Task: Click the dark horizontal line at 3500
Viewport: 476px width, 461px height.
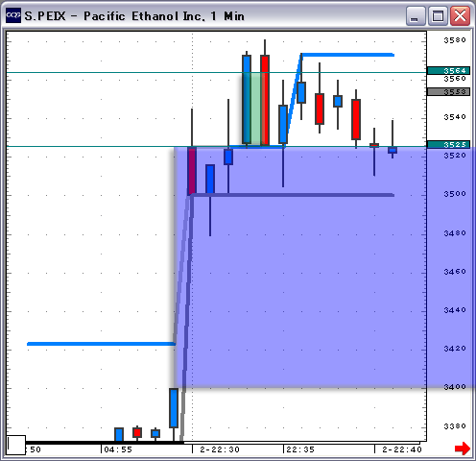Action: 293,195
